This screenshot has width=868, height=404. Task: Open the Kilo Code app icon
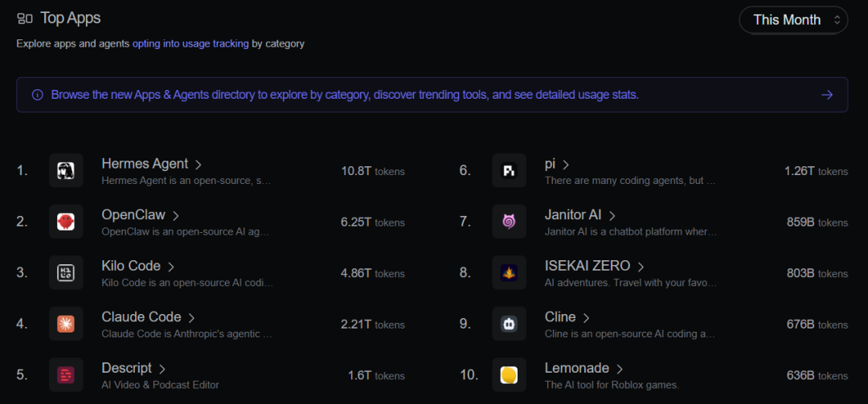click(x=66, y=273)
